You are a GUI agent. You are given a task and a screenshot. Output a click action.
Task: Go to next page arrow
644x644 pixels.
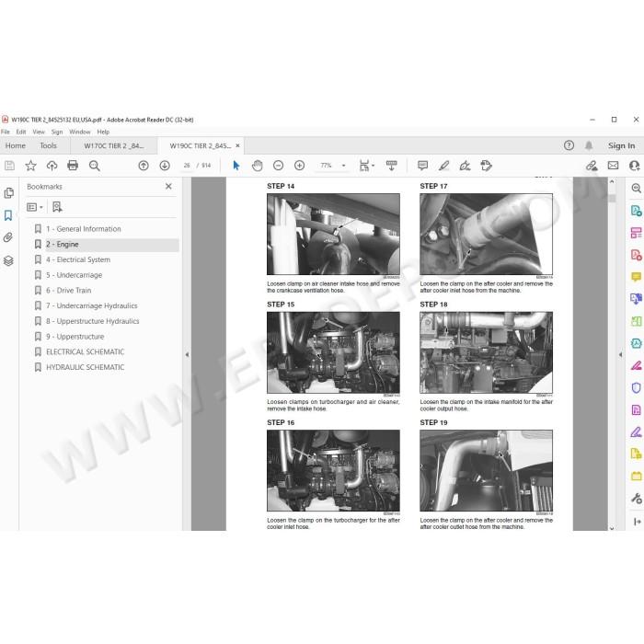[x=165, y=166]
